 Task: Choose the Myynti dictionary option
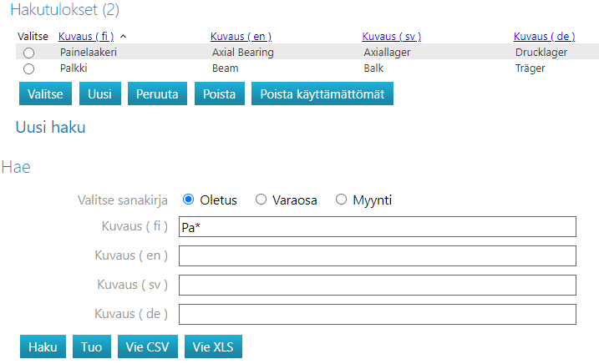(341, 200)
